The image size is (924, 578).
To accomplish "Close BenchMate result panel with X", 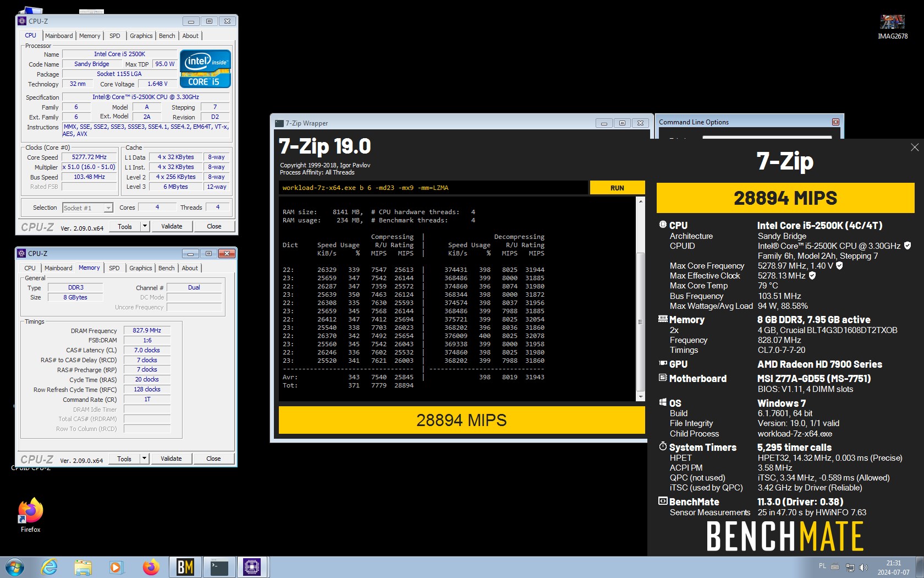I will coord(915,147).
